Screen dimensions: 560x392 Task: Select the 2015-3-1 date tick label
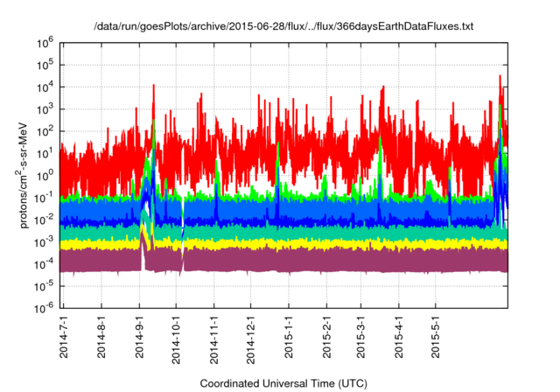click(360, 337)
